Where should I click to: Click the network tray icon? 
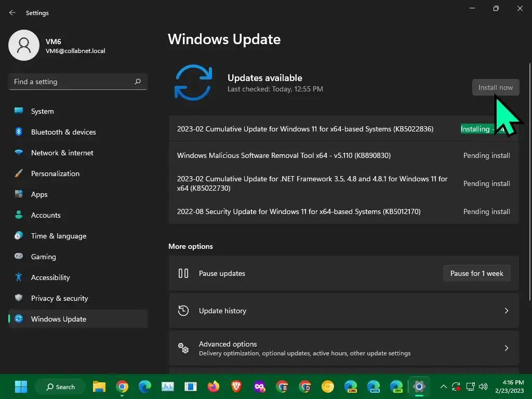click(470, 387)
